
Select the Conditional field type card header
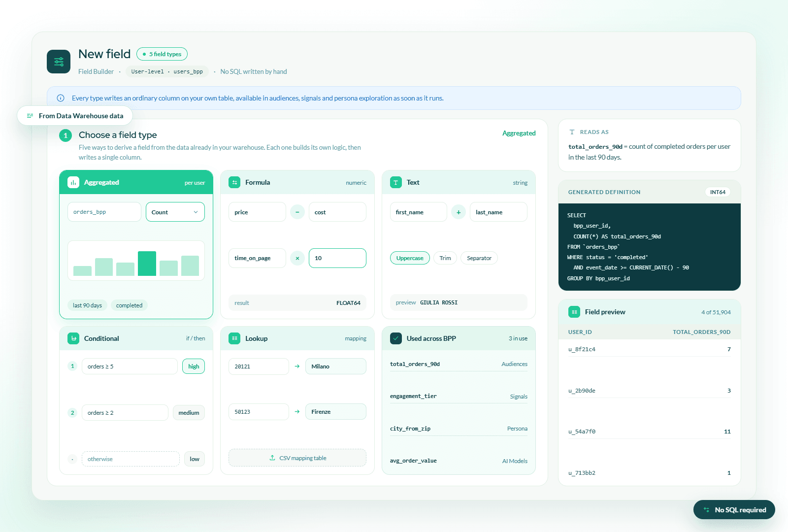pyautogui.click(x=136, y=338)
